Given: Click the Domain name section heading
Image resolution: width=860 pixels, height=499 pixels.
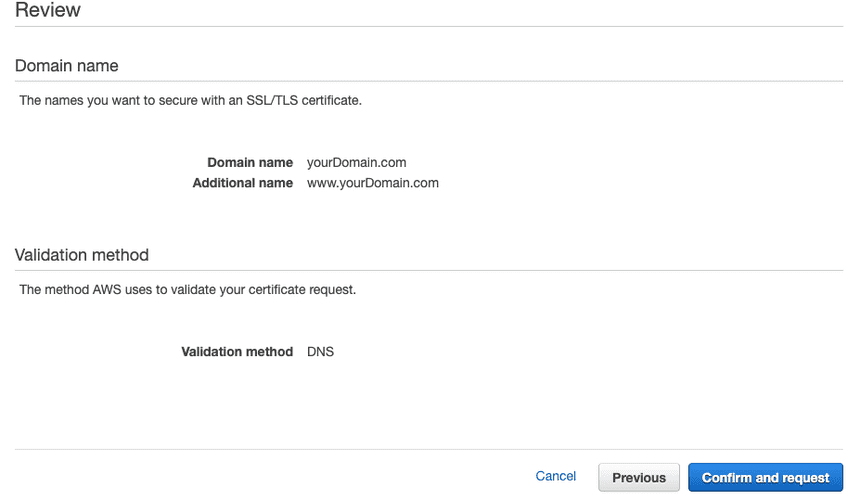Looking at the screenshot, I should pyautogui.click(x=66, y=66).
